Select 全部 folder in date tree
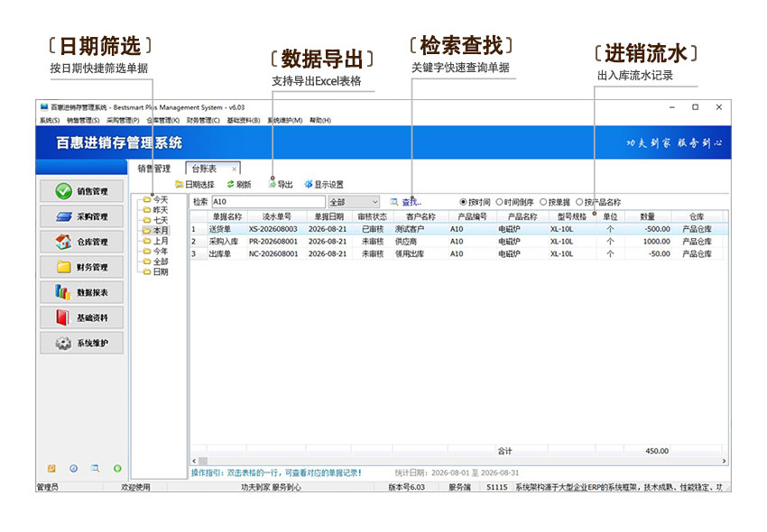Screen dimensions: 767x532 [155, 261]
